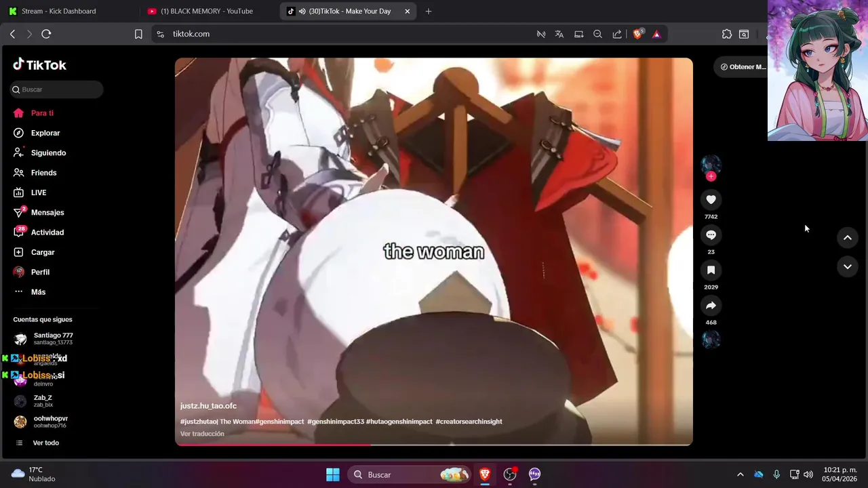Open the #hutaogenshinimpact hashtag
This screenshot has width=868, height=488.
tap(399, 422)
